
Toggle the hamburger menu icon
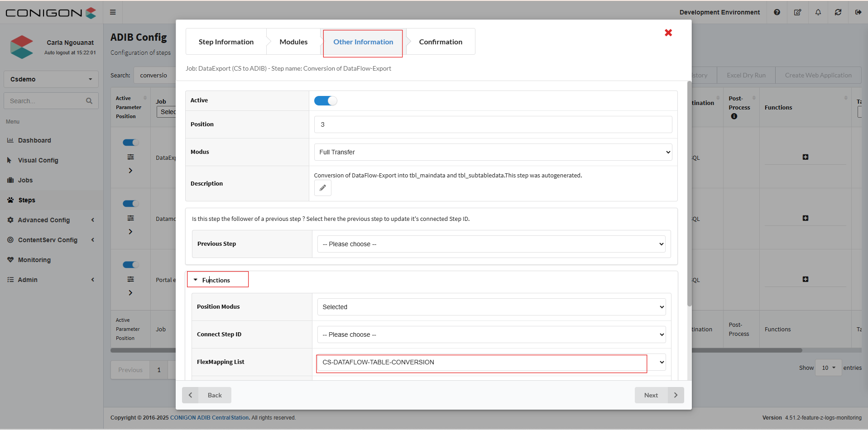113,12
